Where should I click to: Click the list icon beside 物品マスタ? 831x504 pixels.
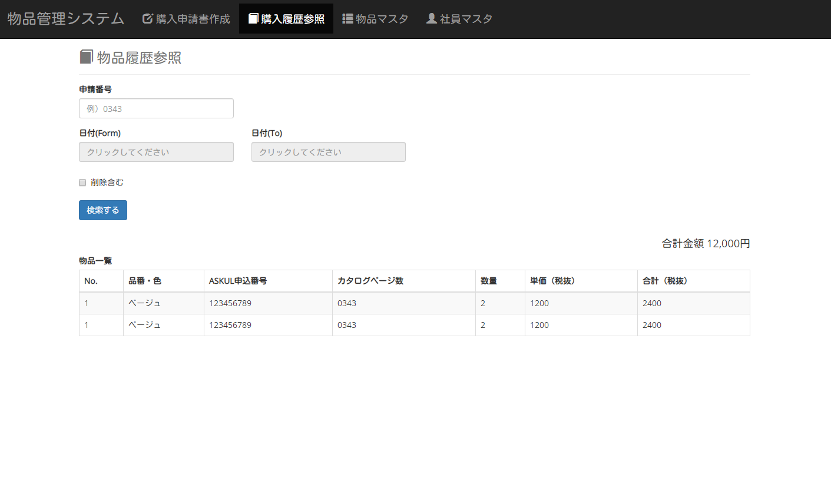[347, 19]
